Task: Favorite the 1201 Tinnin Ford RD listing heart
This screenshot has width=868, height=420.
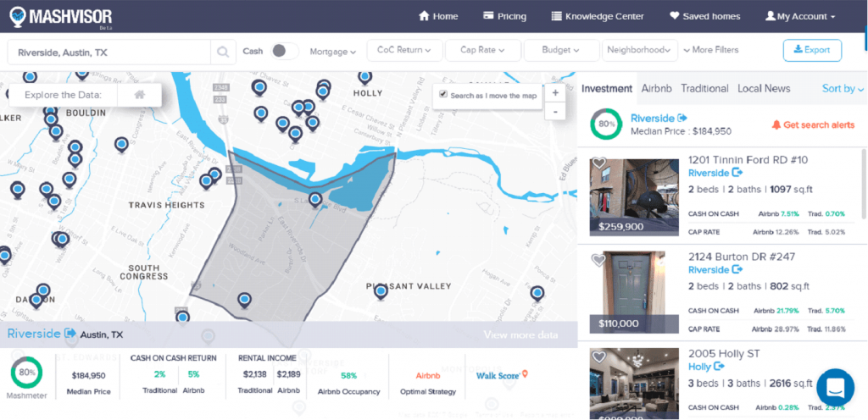Action: pos(598,163)
